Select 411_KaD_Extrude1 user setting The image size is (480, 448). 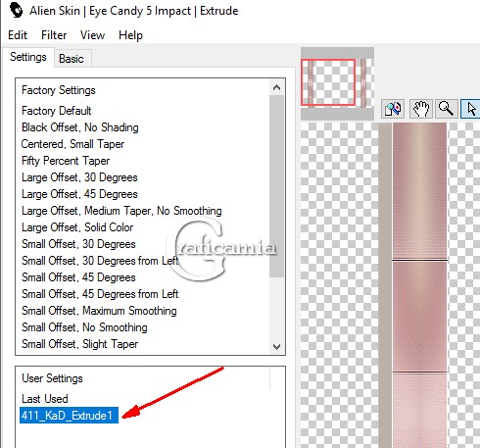69,416
